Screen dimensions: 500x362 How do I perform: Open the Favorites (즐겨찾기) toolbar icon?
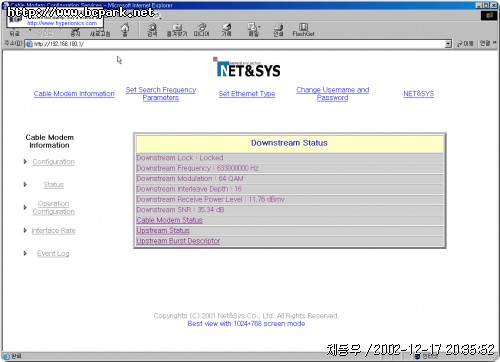point(177,30)
